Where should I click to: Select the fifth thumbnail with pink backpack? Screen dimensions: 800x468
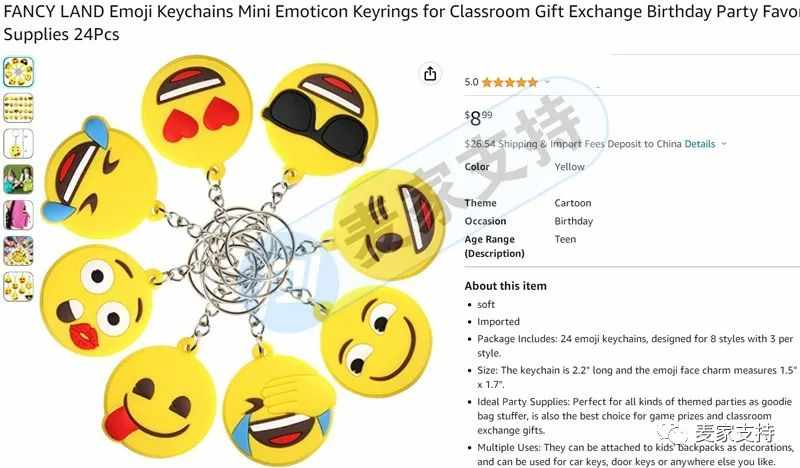[x=18, y=215]
